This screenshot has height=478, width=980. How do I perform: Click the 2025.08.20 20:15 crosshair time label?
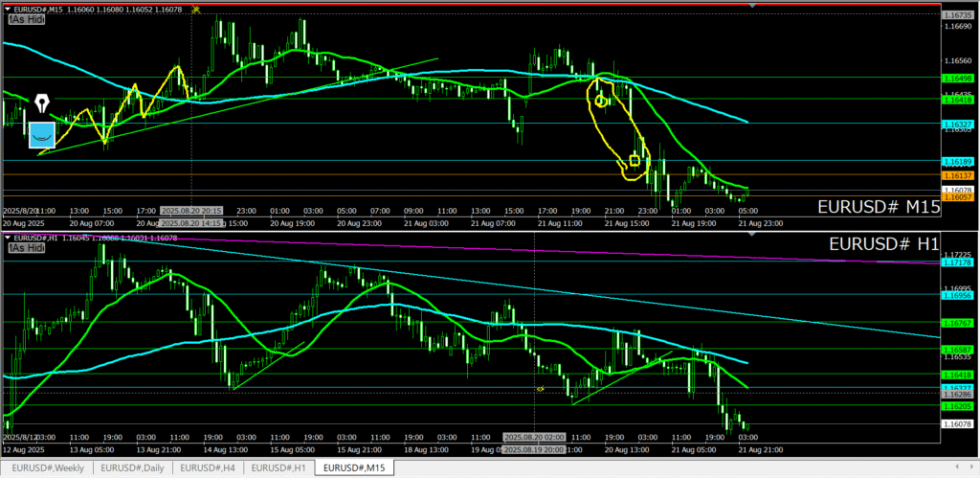(x=192, y=210)
